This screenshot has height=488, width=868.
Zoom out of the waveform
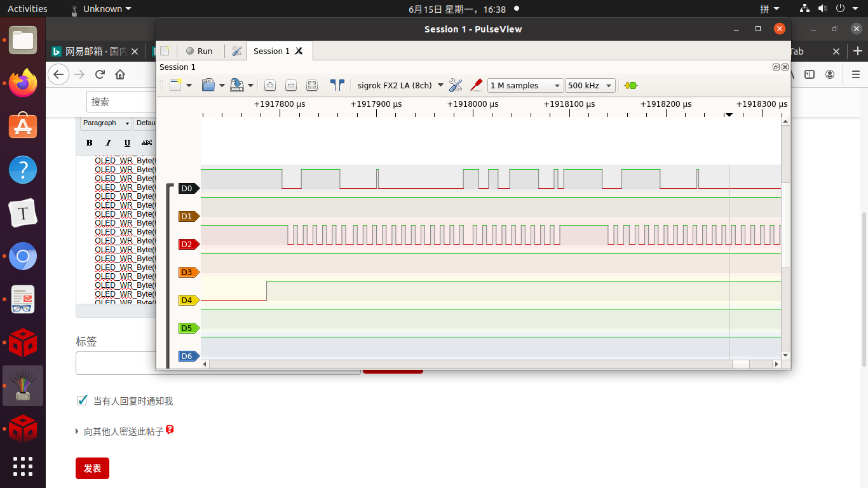(x=291, y=85)
